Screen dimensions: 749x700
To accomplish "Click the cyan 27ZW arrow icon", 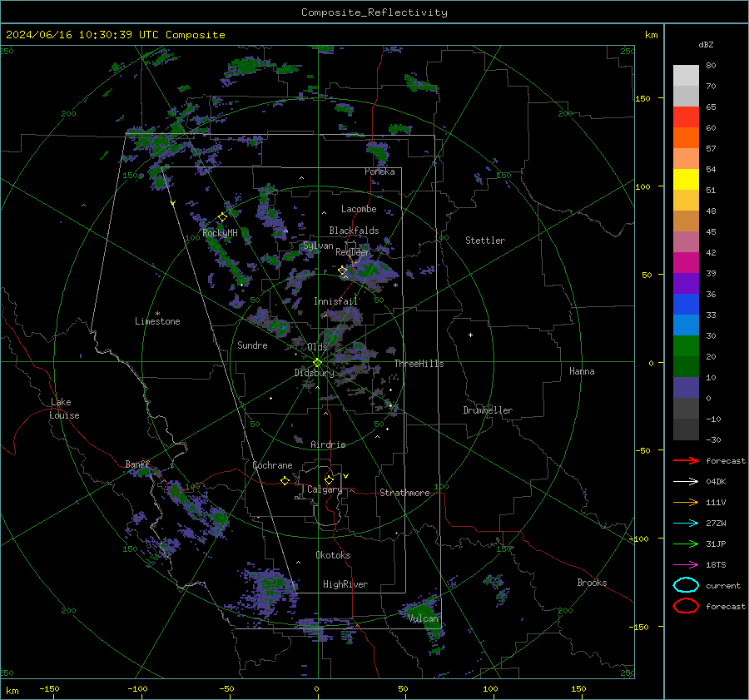I will click(x=686, y=524).
